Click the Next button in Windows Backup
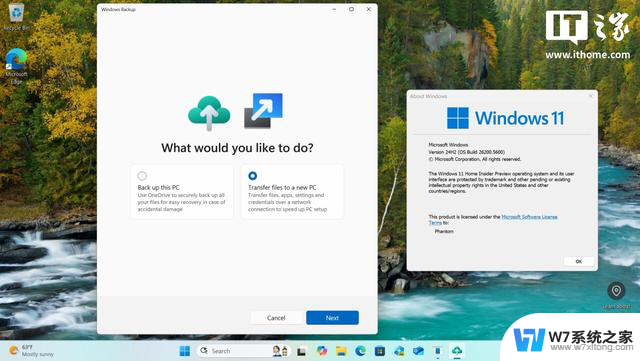The image size is (640, 361). pos(332,318)
